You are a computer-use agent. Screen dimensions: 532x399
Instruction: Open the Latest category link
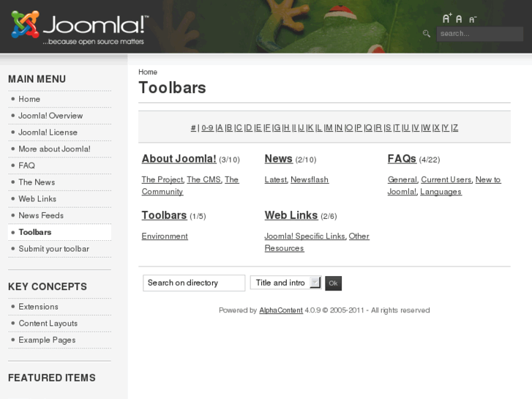(x=275, y=179)
